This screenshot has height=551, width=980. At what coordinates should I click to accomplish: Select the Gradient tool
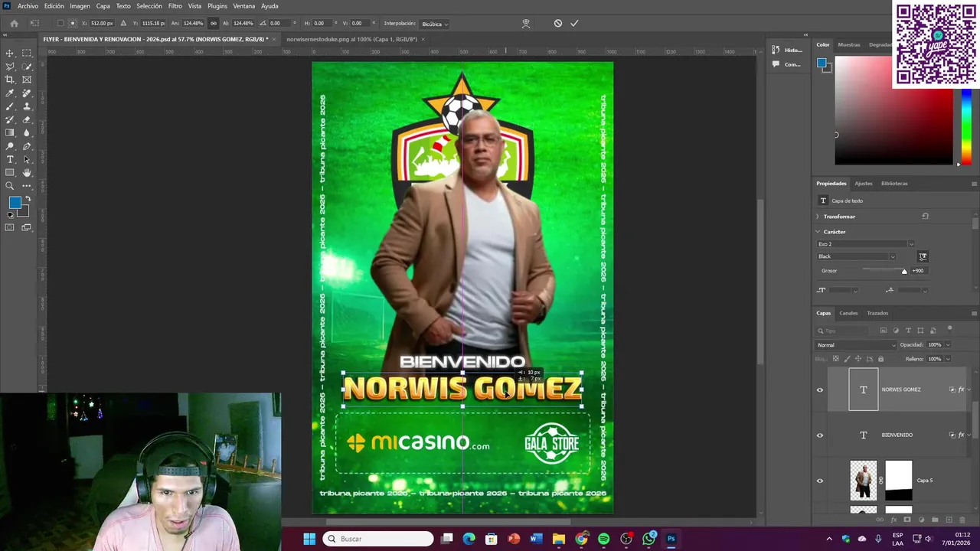click(x=10, y=133)
